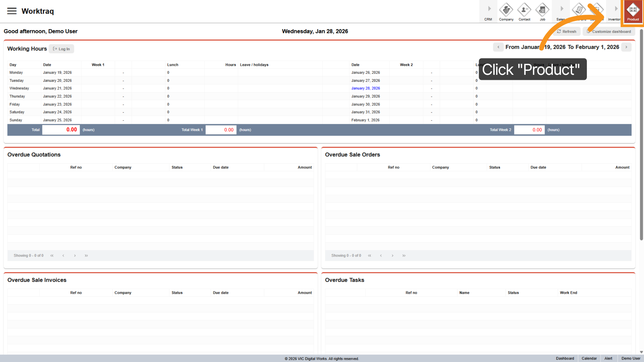Click the hamburger navigation menu icon
The image size is (644, 362).
pos(11,11)
